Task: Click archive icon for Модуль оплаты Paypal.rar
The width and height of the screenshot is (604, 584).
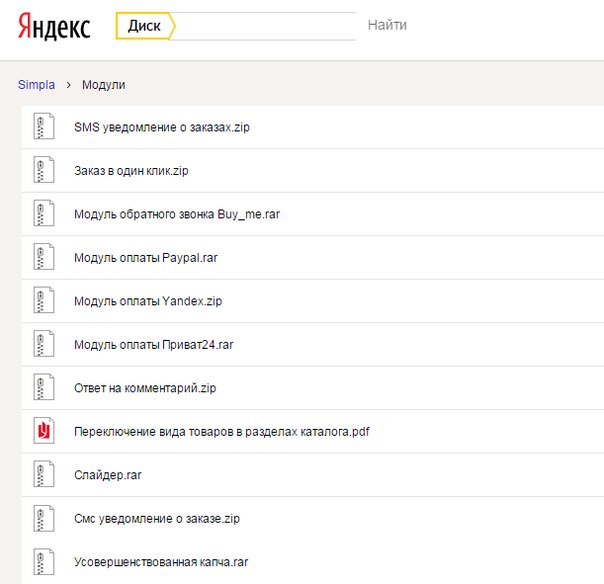Action: 44,257
